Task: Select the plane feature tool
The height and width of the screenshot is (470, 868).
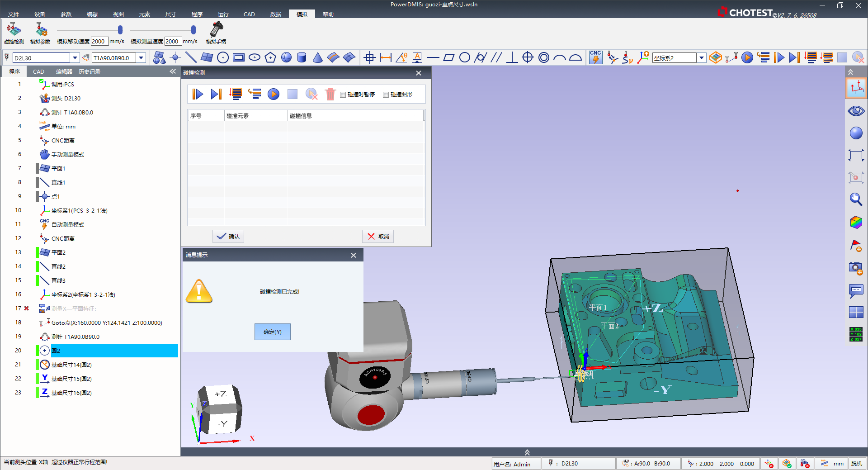Action: (x=207, y=57)
